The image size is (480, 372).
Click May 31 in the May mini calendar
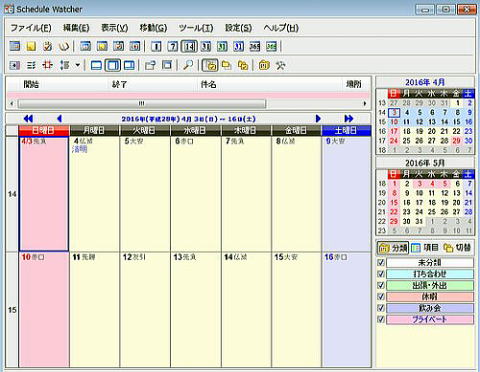click(x=419, y=221)
